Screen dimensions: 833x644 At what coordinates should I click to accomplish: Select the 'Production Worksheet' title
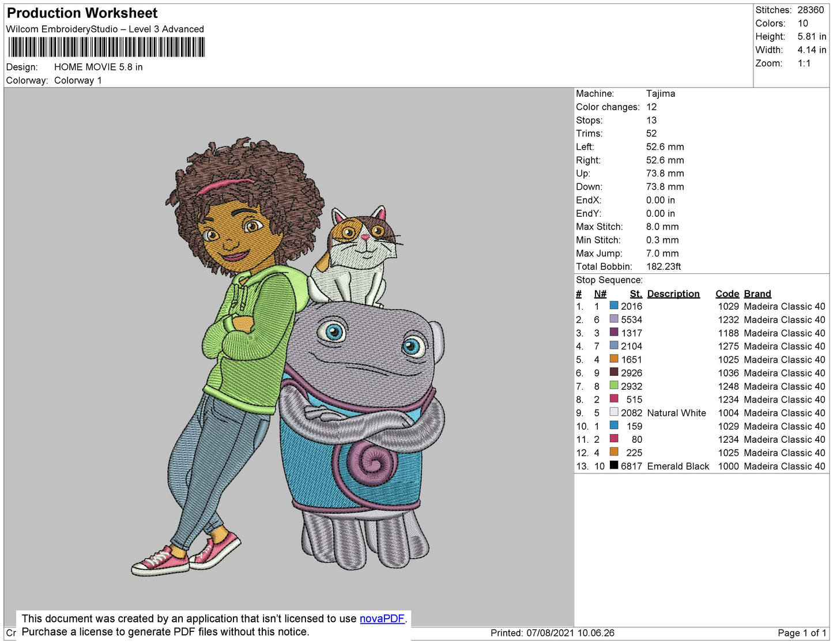pyautogui.click(x=82, y=13)
